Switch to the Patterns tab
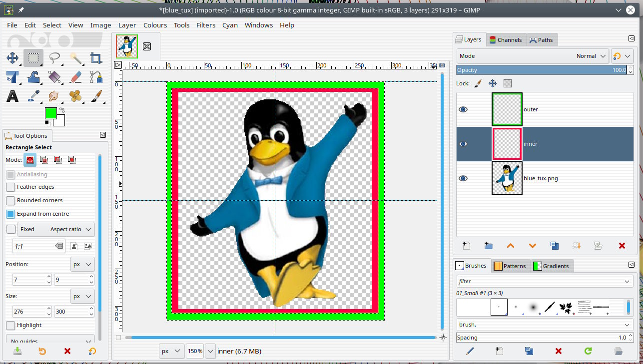 pyautogui.click(x=510, y=266)
